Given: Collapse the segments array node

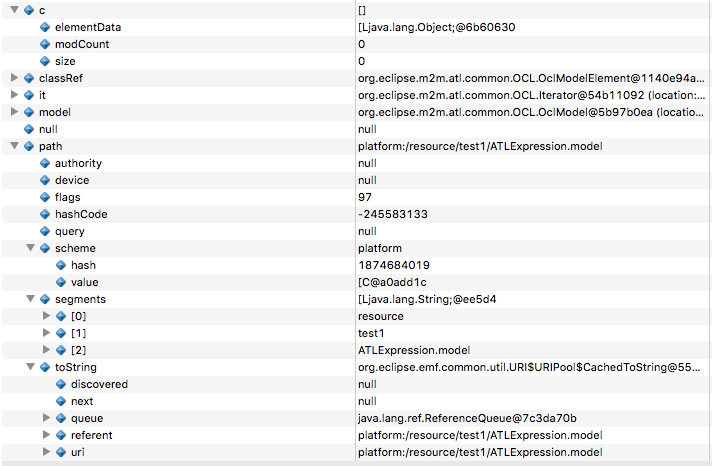Looking at the screenshot, I should click(30, 299).
